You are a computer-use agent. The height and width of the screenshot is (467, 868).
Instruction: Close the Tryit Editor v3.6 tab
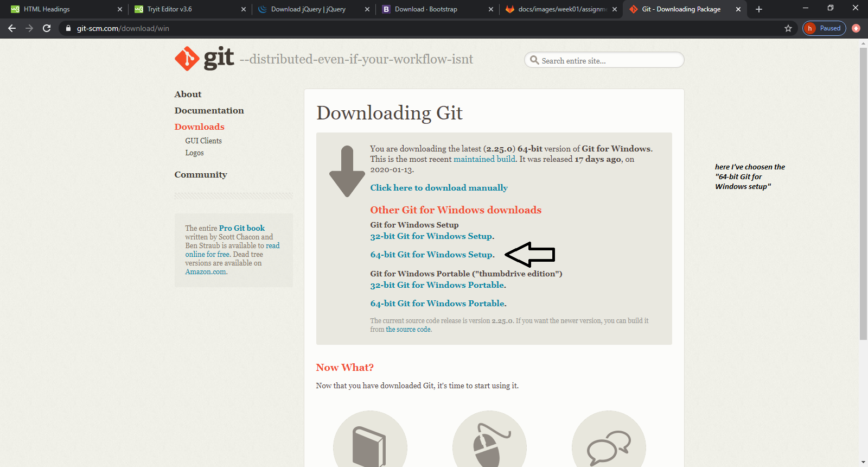point(244,9)
